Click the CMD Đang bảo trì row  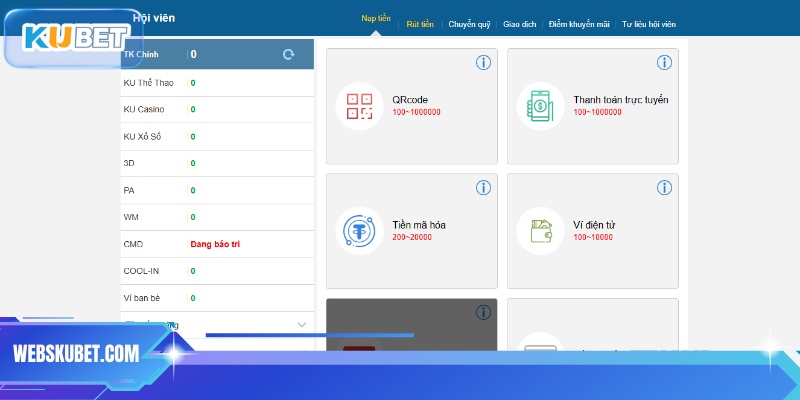[x=217, y=244]
